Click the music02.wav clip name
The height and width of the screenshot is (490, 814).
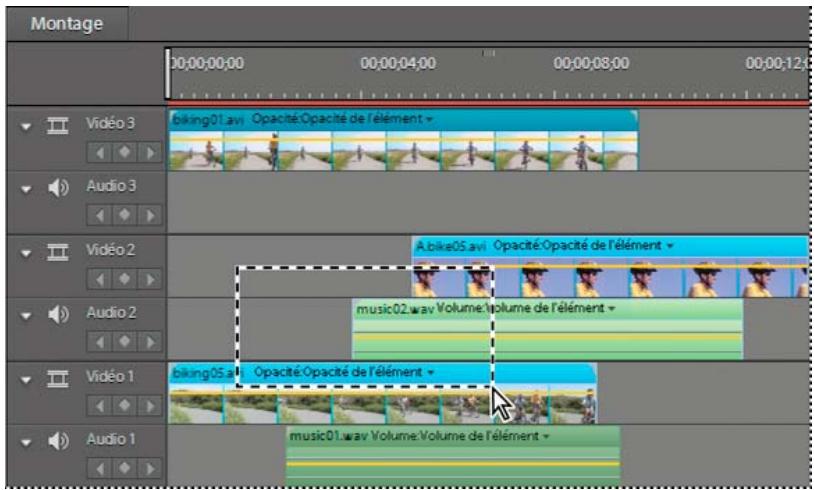(x=395, y=309)
